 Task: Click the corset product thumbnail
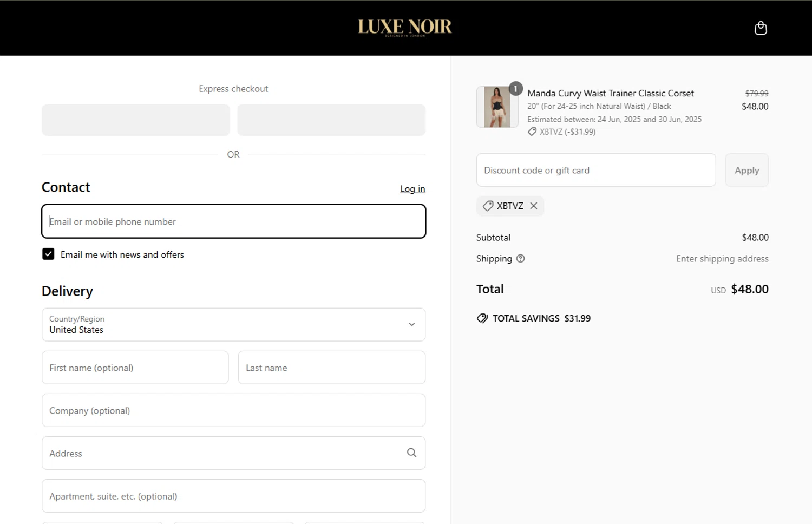(x=497, y=107)
